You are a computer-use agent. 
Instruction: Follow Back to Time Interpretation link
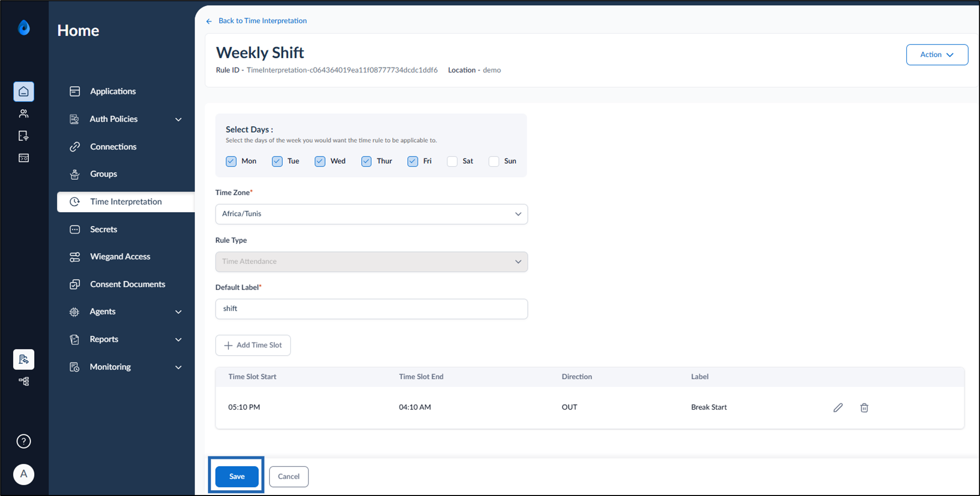pos(263,21)
